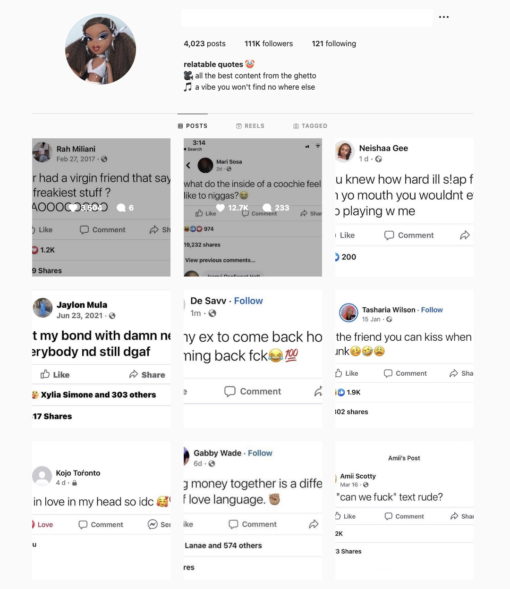The image size is (510, 589).
Task: Open the three-dot profile options menu
Action: coord(444,17)
